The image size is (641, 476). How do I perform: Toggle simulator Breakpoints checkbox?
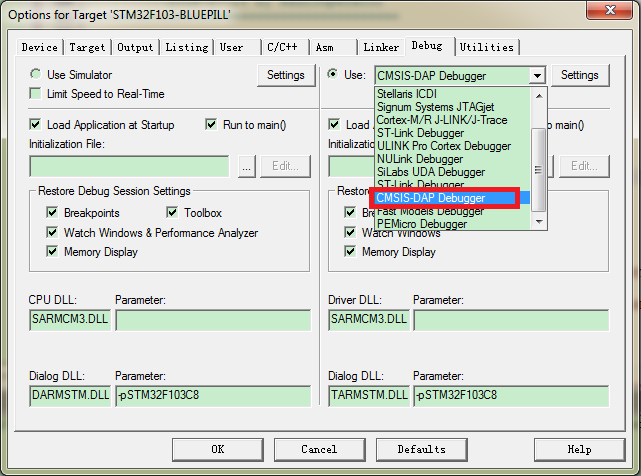pos(52,212)
